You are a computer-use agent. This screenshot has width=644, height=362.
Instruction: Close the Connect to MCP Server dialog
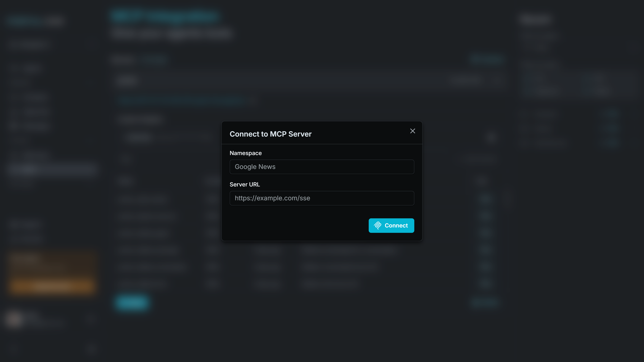[412, 131]
